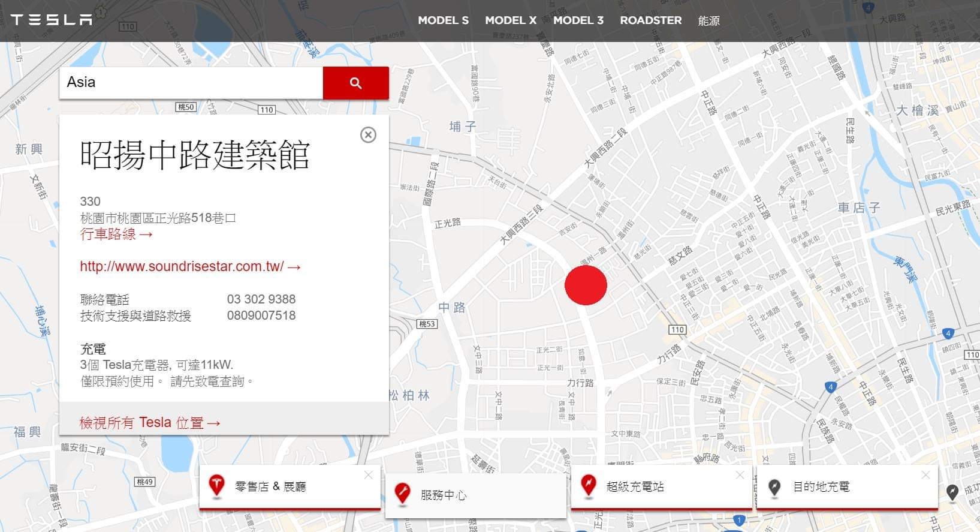Click the Tesla logo in the header
980x532 pixels.
coord(52,20)
